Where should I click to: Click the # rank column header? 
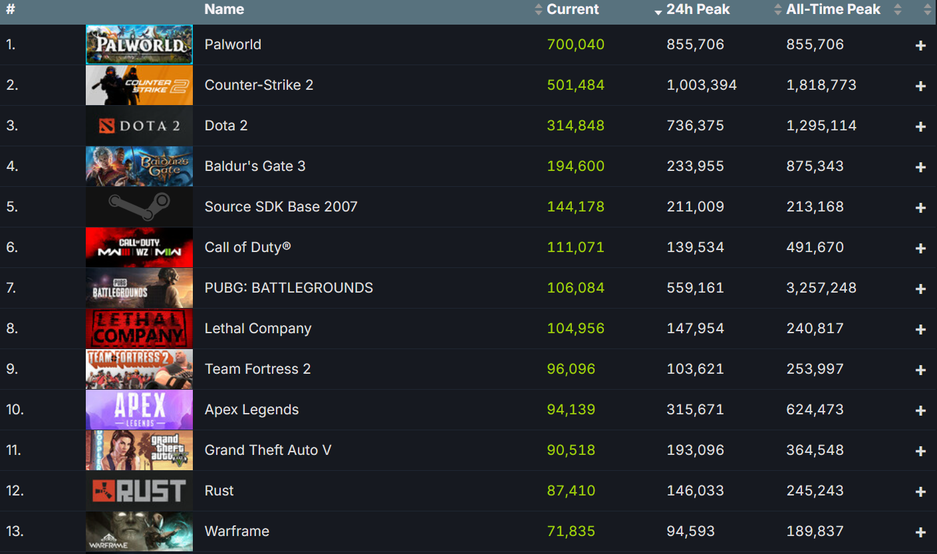pyautogui.click(x=10, y=10)
